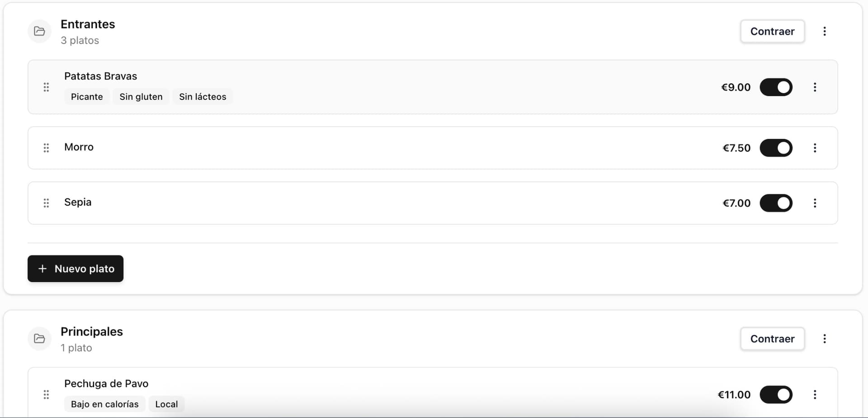This screenshot has height=418, width=868.
Task: Click the Principales folder icon
Action: [39, 339]
